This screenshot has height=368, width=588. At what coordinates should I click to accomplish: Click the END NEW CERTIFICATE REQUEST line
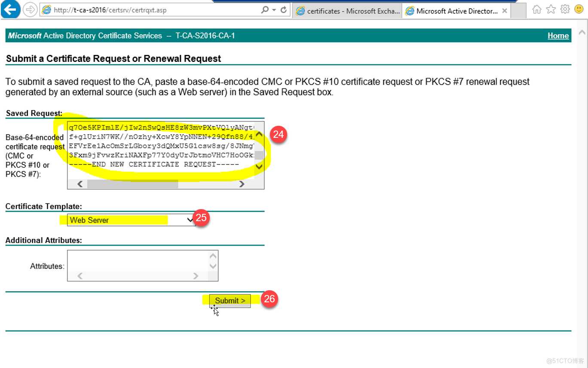[x=154, y=164]
